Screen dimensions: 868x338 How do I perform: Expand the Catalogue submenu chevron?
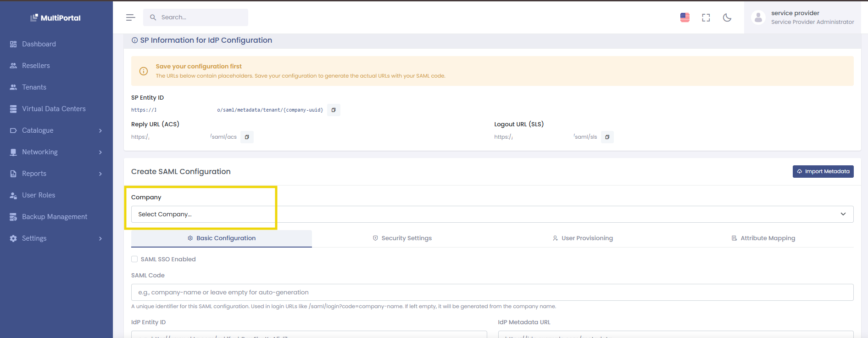[x=100, y=131]
